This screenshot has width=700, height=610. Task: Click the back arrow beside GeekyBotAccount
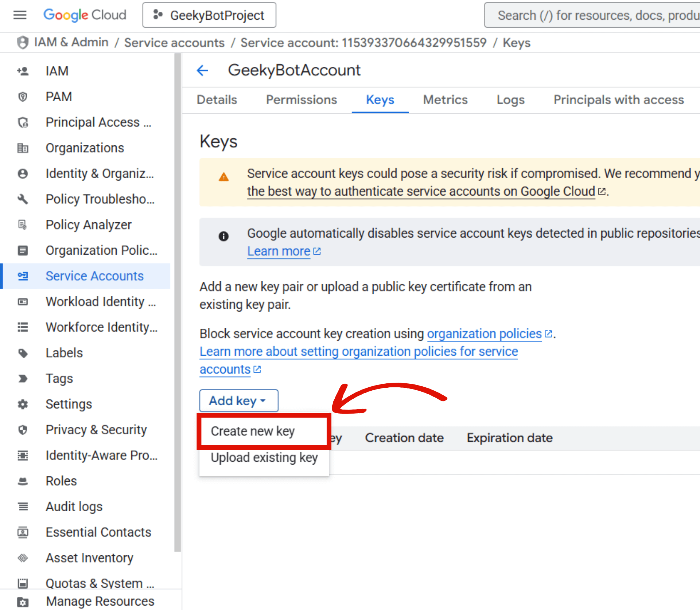pyautogui.click(x=202, y=70)
